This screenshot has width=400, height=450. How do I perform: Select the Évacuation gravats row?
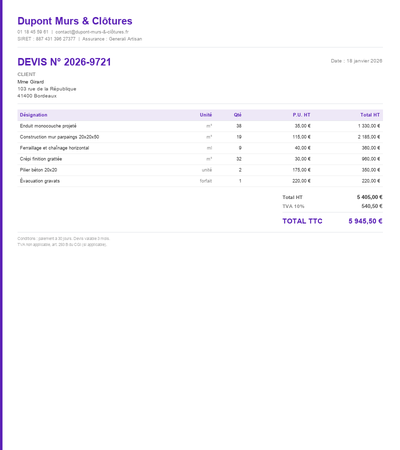(200, 181)
